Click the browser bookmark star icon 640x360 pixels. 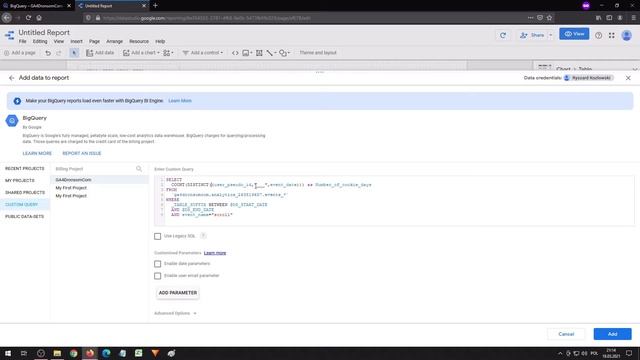[x=549, y=18]
